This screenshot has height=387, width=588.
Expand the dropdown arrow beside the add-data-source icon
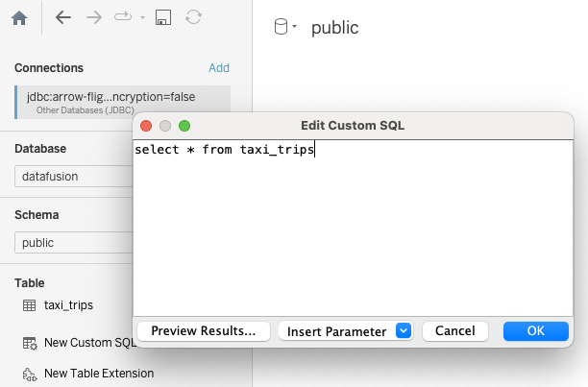click(142, 18)
